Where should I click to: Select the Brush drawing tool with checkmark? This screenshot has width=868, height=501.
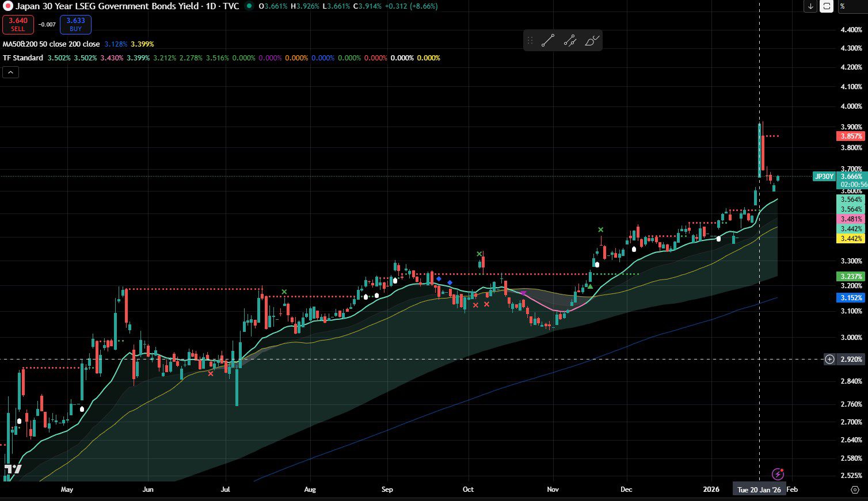click(x=592, y=40)
